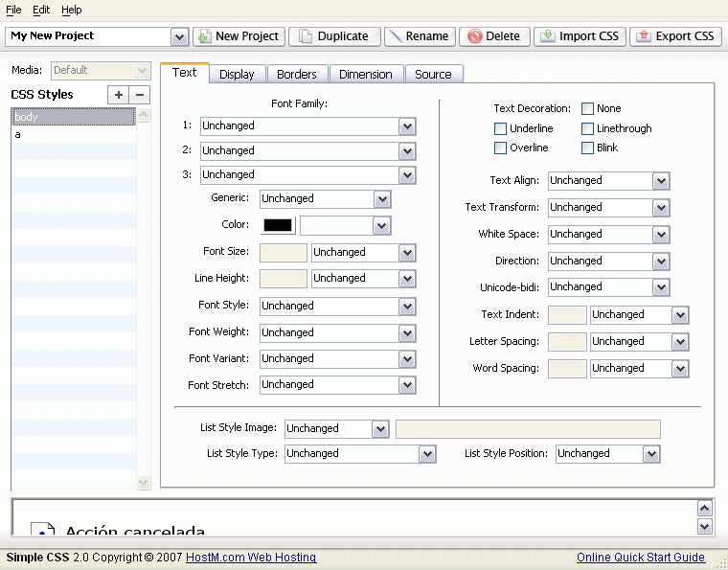Open HostM.com Web Hosting link
728x570 pixels.
[251, 557]
